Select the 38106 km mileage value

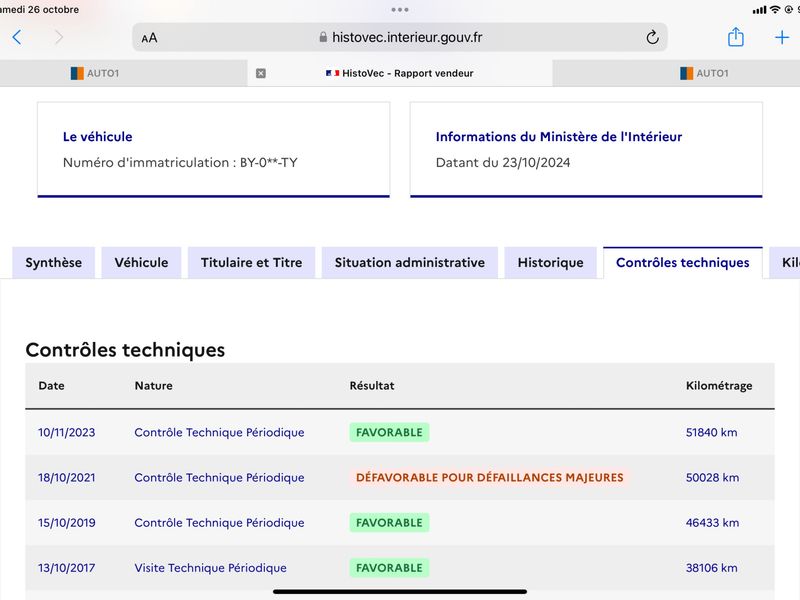coord(712,568)
